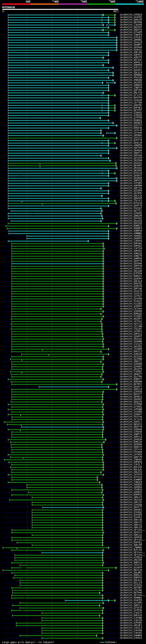Screen dimensions: 146x644
Task: Open entry UniRef100_A9PJD6
Action: (131, 53)
